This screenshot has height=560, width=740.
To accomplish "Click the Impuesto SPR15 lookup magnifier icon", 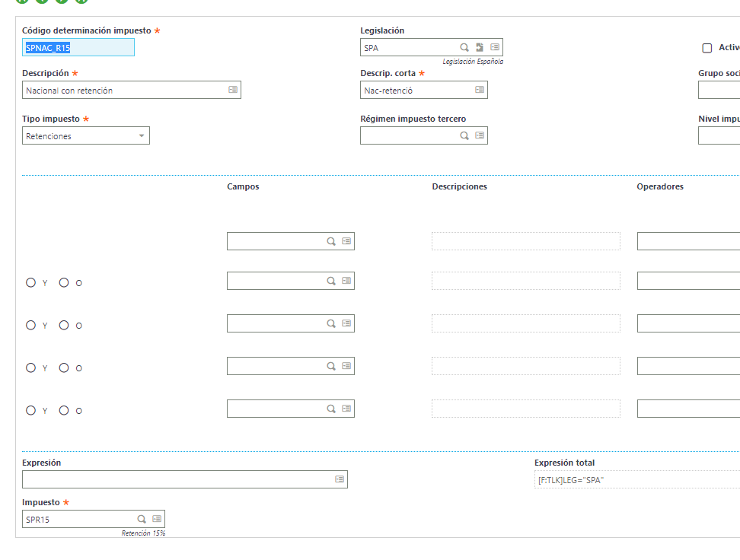I will click(142, 520).
